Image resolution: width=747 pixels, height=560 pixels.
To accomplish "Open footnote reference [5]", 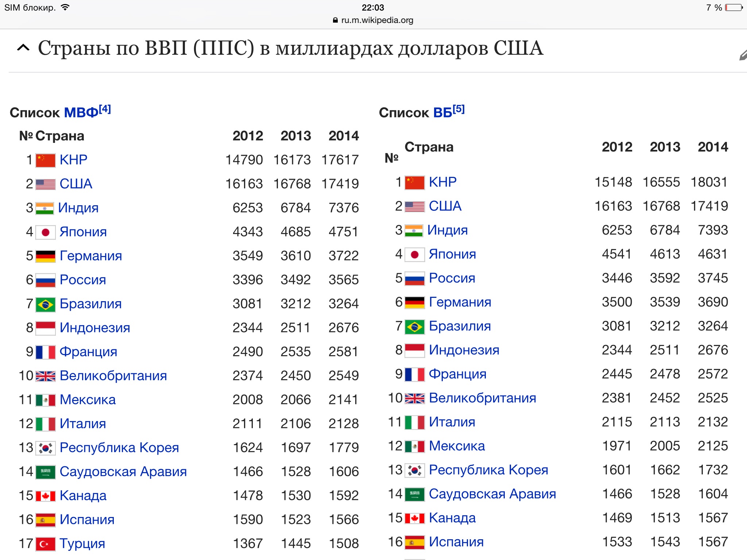I will click(458, 109).
